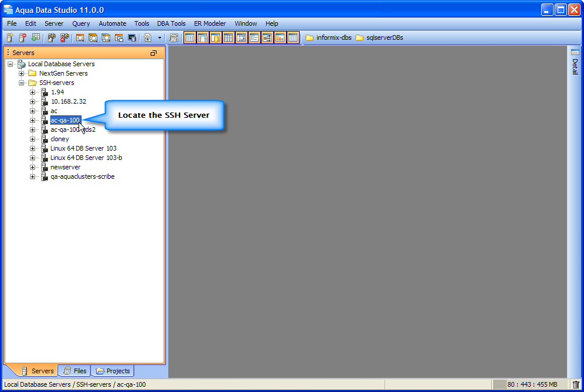Open the ER Modeler menu

tap(210, 23)
